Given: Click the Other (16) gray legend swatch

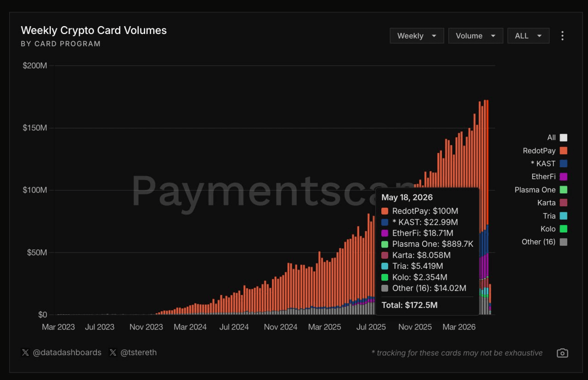Looking at the screenshot, I should click(x=564, y=242).
